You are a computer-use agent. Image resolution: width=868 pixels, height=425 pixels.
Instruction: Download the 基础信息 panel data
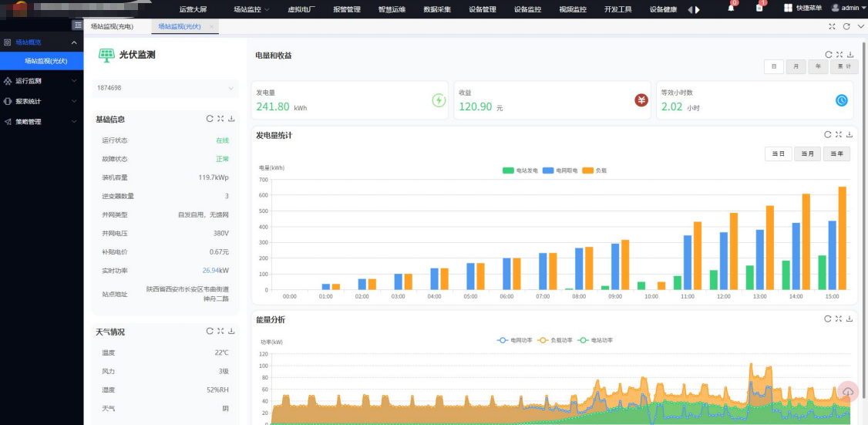point(231,119)
